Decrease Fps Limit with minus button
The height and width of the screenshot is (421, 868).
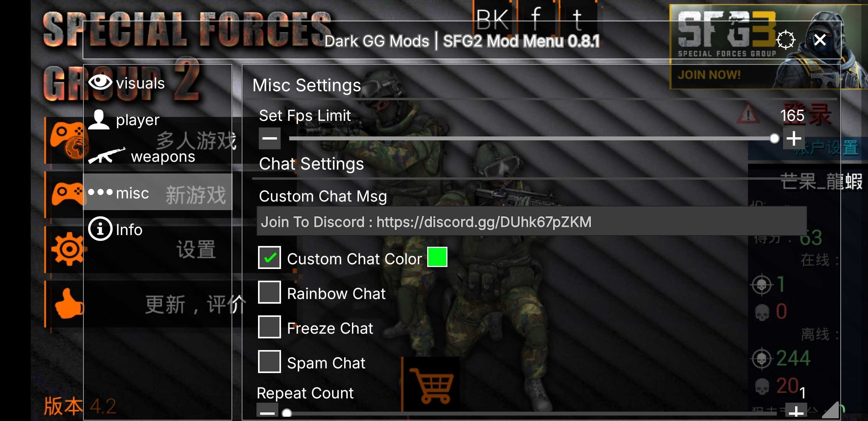coord(270,138)
